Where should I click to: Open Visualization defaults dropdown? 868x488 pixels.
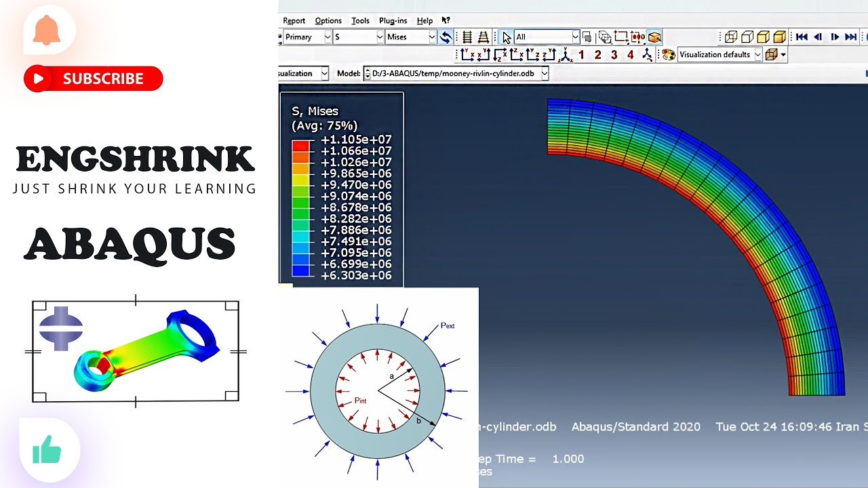(x=719, y=54)
